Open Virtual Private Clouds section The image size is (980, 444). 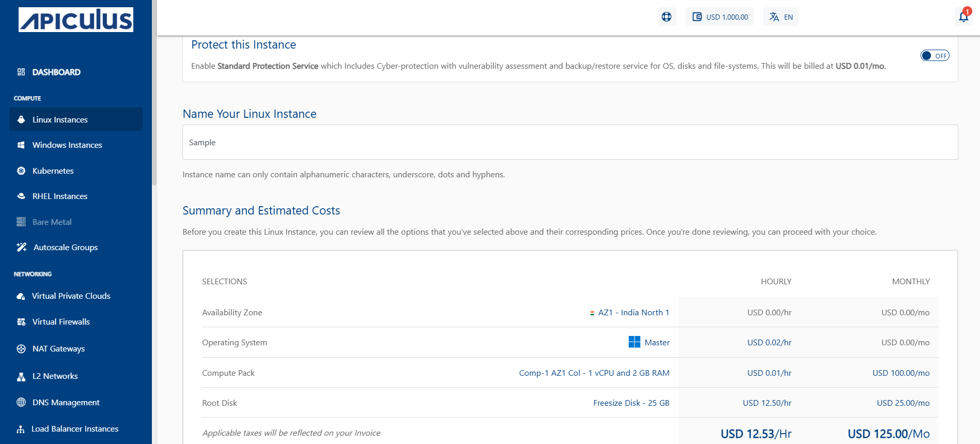coord(71,296)
